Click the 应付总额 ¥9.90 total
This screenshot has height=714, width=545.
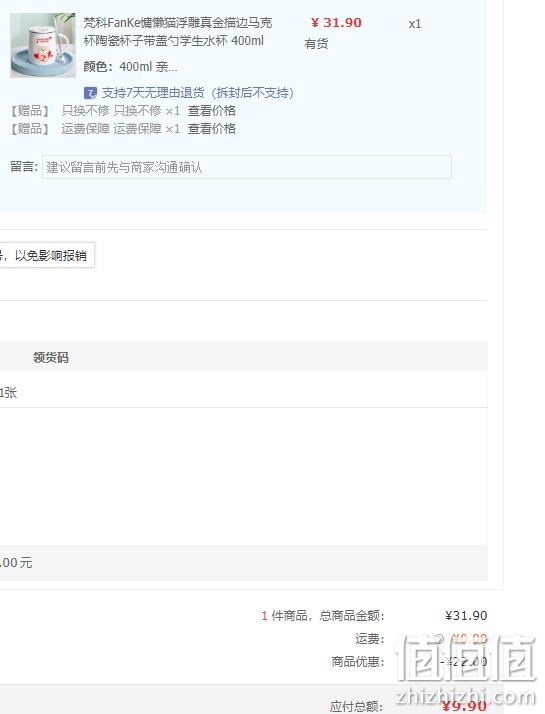[464, 706]
